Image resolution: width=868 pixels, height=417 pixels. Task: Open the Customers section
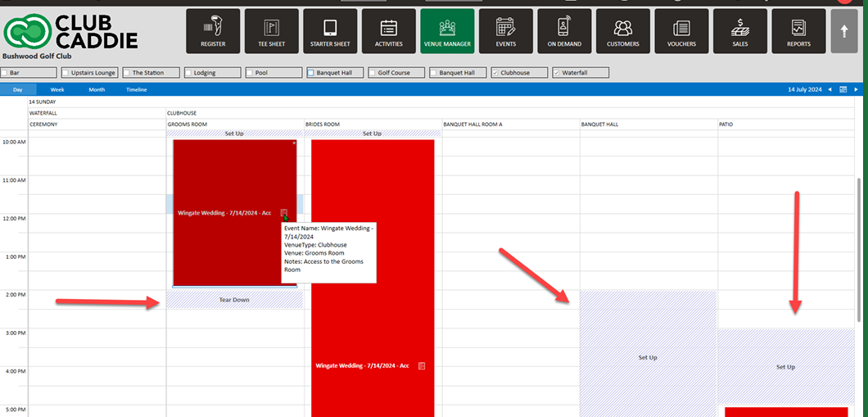623,31
